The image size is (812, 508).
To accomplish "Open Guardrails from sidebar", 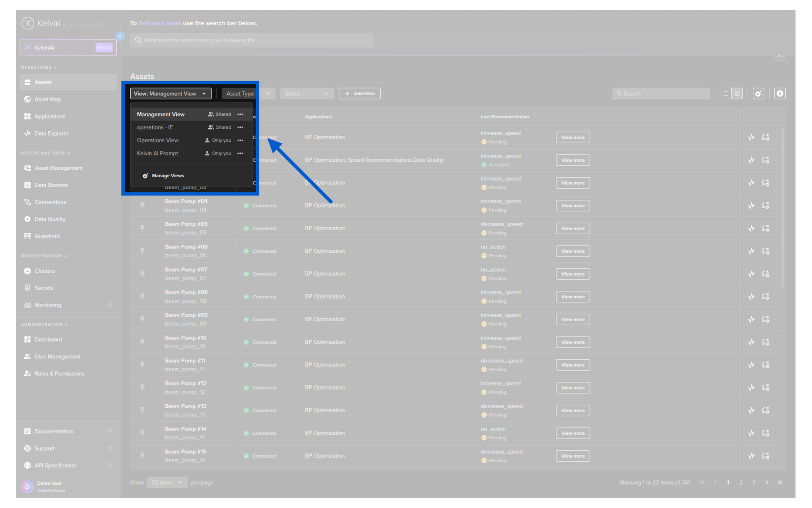I will pos(47,236).
